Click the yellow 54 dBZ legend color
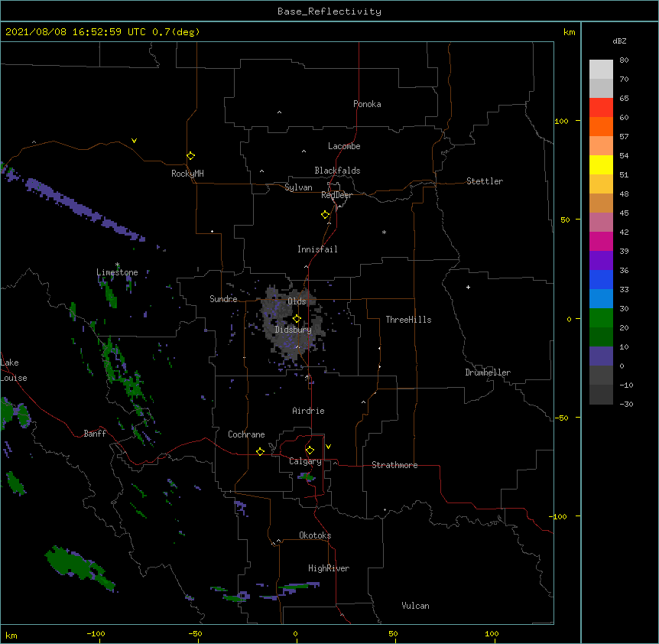 point(601,164)
